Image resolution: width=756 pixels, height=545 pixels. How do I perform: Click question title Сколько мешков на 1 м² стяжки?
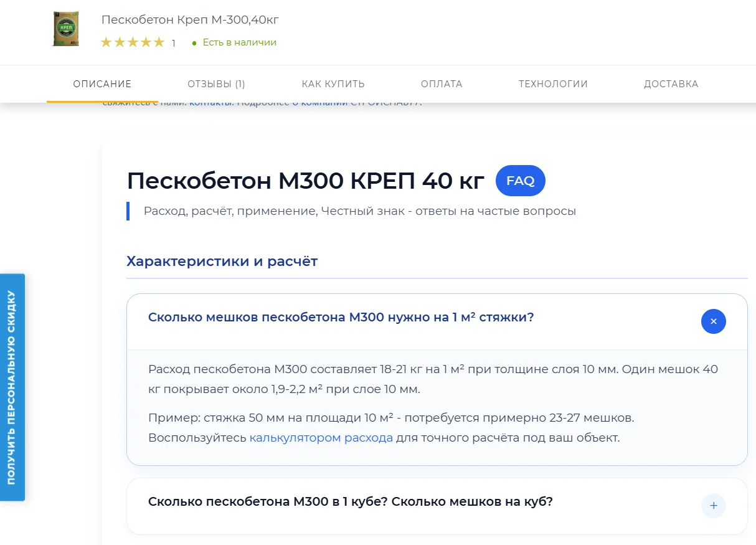point(341,317)
